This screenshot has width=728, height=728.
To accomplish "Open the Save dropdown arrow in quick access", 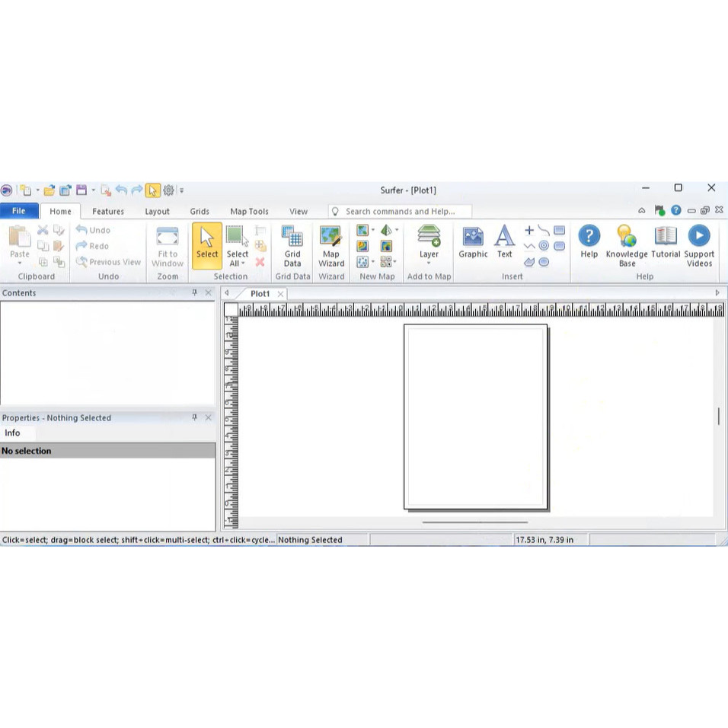I will [94, 190].
